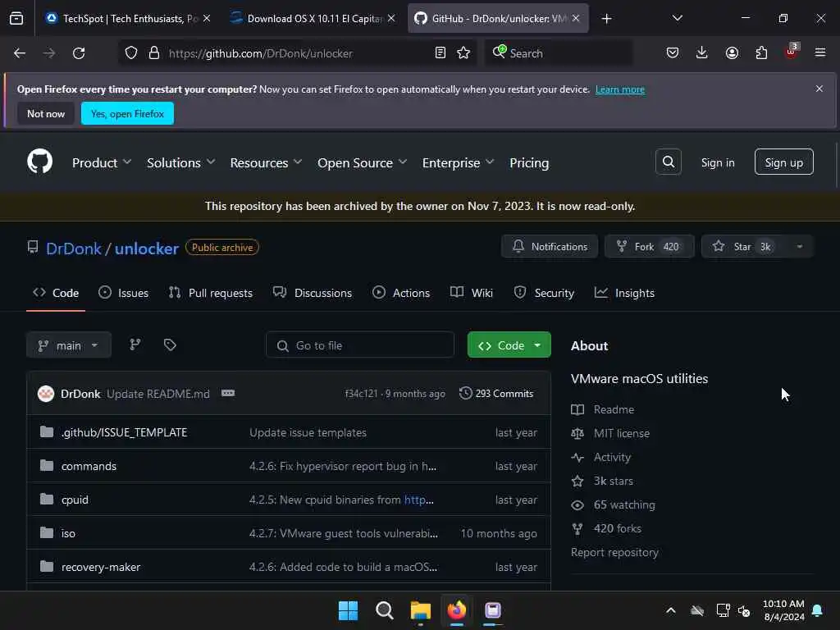
Task: Reload the page with the refresh icon
Action: (79, 53)
